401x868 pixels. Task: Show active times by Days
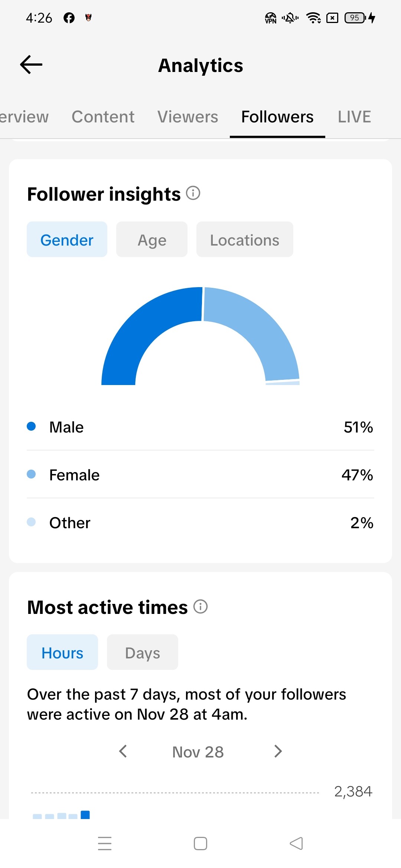point(143,652)
